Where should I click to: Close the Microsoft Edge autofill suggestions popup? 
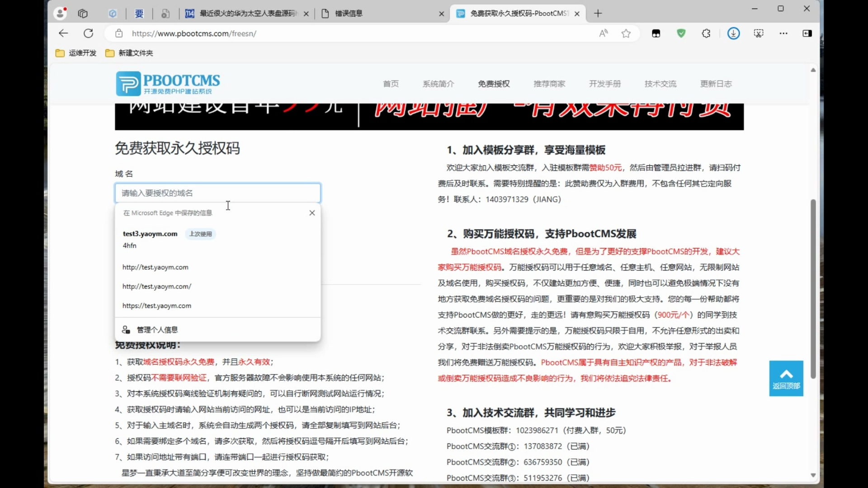(x=312, y=212)
